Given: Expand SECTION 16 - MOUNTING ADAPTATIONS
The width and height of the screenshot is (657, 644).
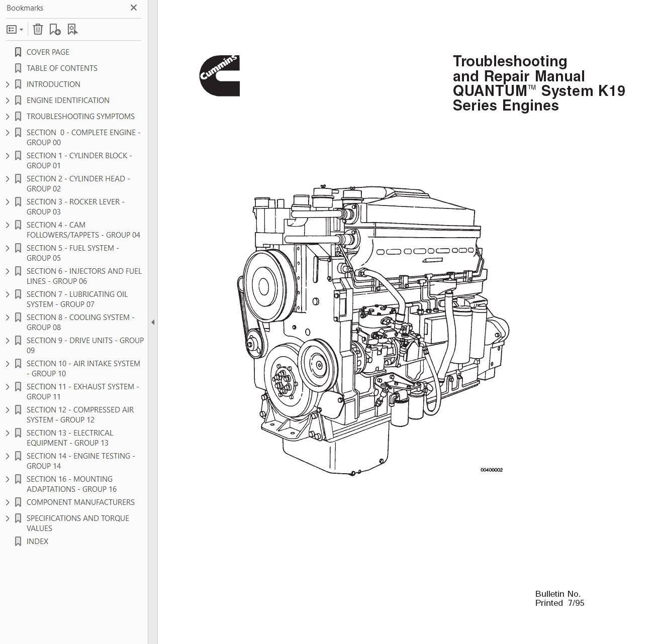Looking at the screenshot, I should (x=8, y=479).
